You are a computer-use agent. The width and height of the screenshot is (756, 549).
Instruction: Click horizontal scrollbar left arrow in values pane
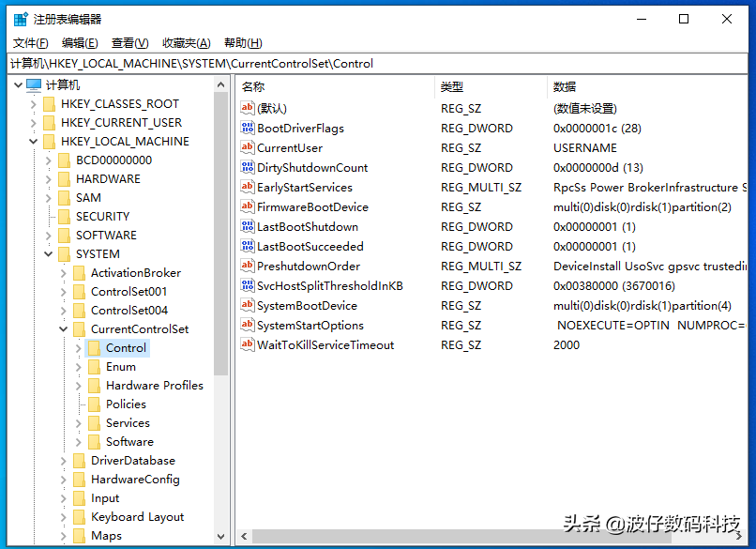(x=245, y=536)
